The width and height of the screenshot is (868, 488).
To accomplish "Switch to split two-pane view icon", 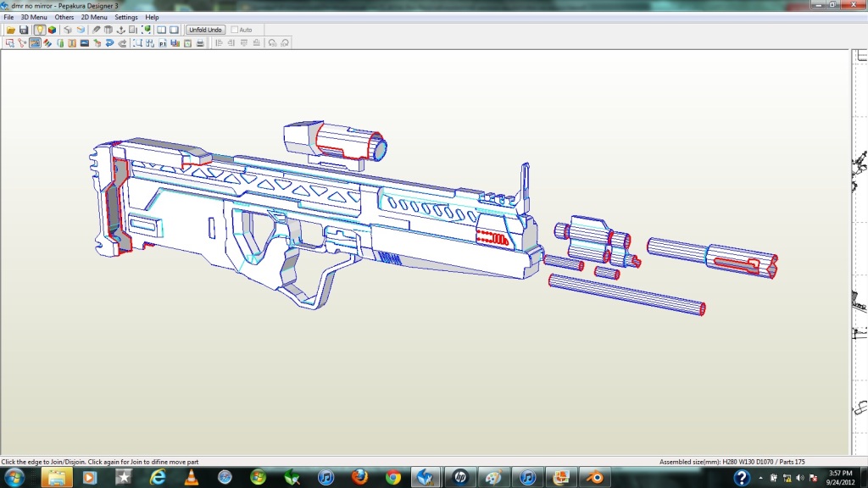I will pyautogui.click(x=162, y=30).
